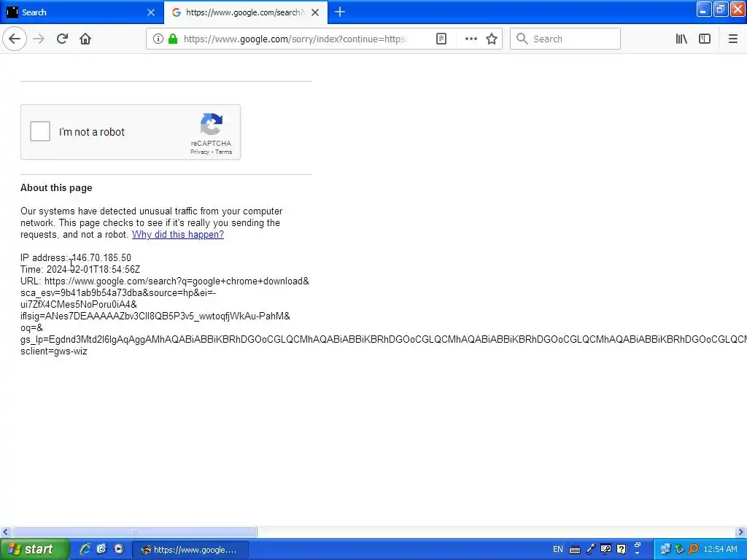The width and height of the screenshot is (747, 560).
Task: Reload the current page
Action: point(62,39)
